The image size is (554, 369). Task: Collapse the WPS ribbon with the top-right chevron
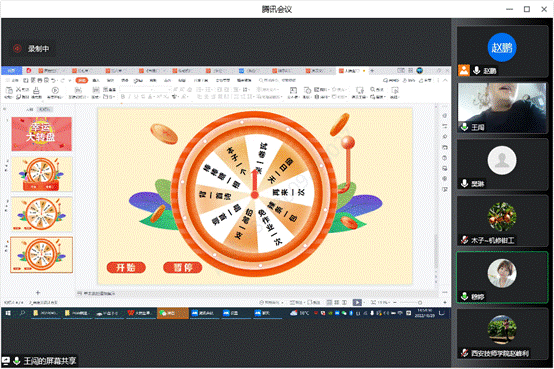coord(445,81)
